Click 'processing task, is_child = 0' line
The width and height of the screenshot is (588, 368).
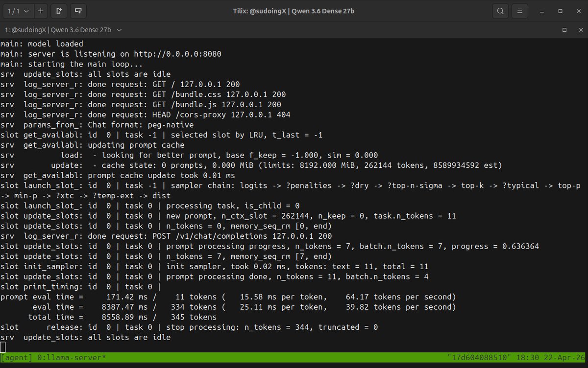point(150,206)
